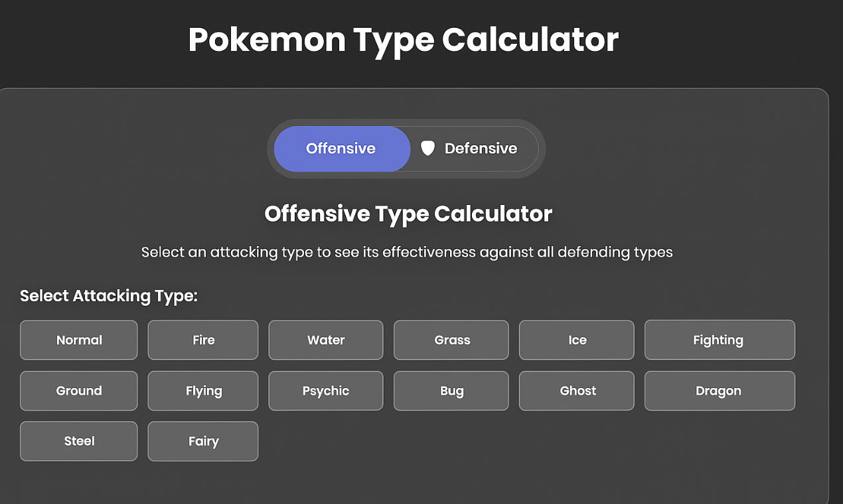Click the shield icon beside Defensive
The height and width of the screenshot is (504, 843).
point(429,148)
